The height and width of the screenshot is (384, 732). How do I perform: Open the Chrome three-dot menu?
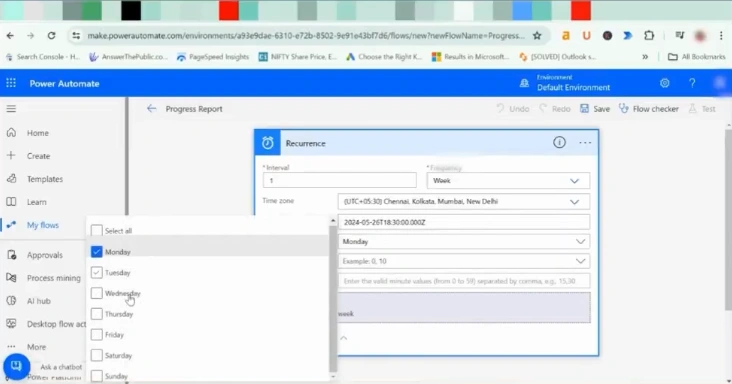point(721,35)
